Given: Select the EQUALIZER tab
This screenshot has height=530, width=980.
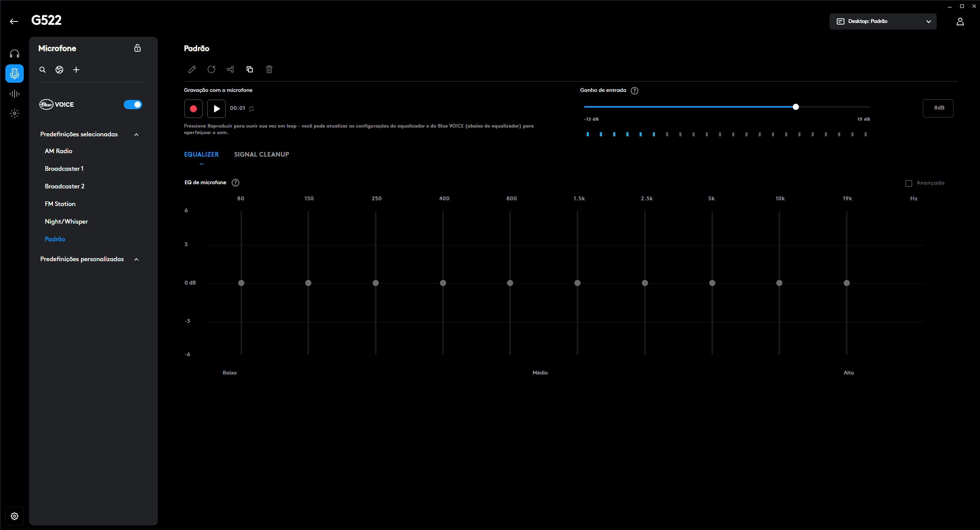Looking at the screenshot, I should click(201, 154).
